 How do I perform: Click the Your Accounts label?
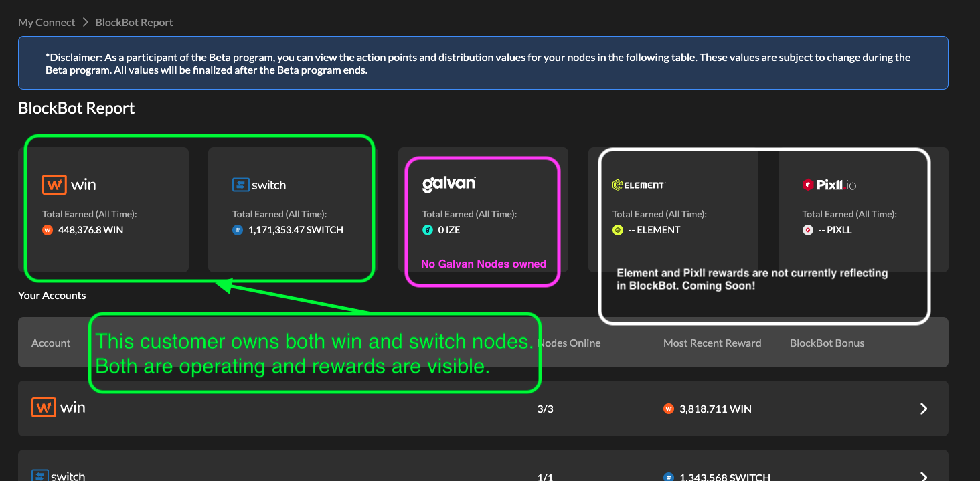pos(52,295)
